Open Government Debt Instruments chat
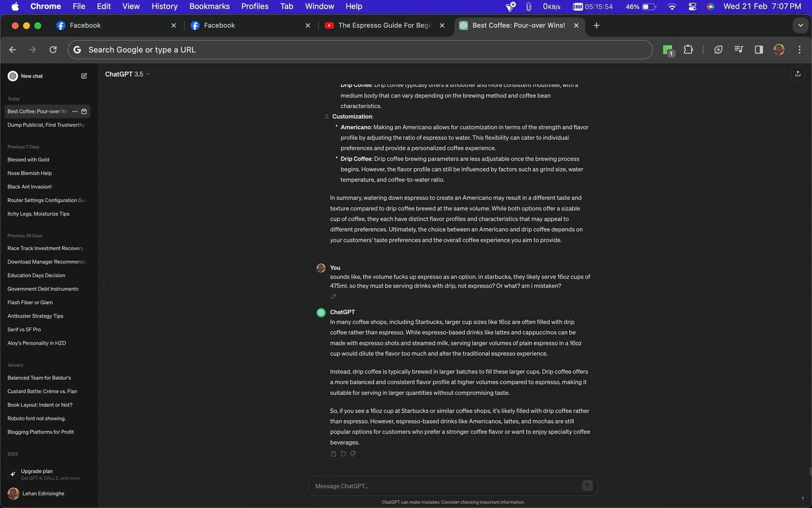Viewport: 812px width, 508px height. tap(43, 289)
